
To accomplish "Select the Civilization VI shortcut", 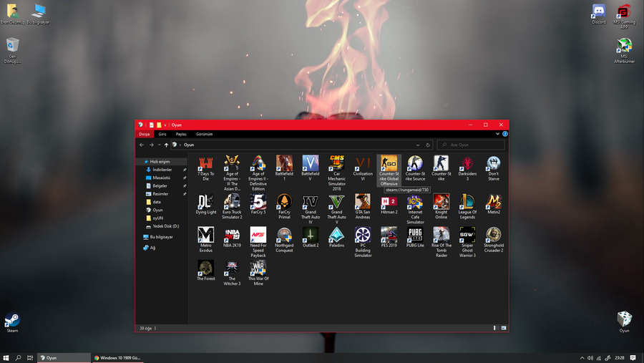I will 363,168.
